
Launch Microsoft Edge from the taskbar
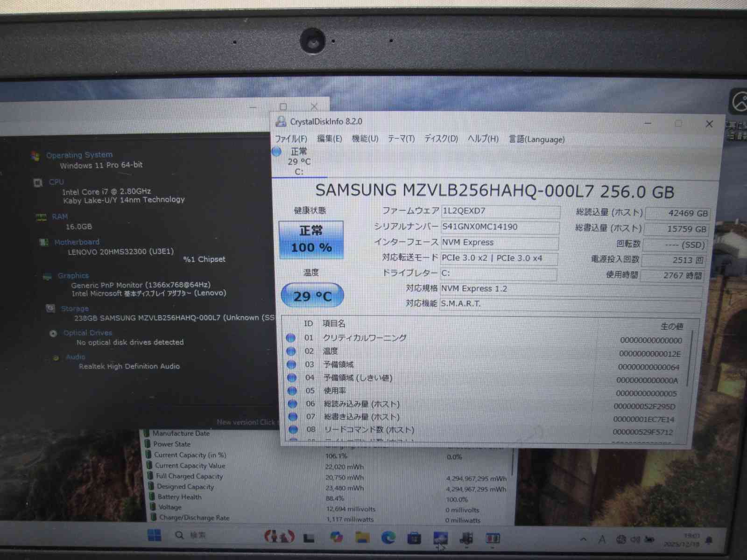(x=388, y=538)
